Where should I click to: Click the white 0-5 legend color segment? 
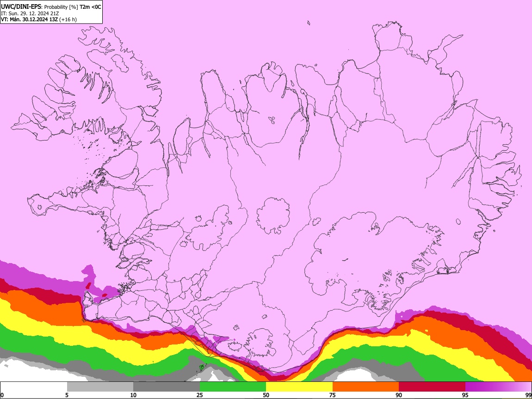click(x=34, y=387)
